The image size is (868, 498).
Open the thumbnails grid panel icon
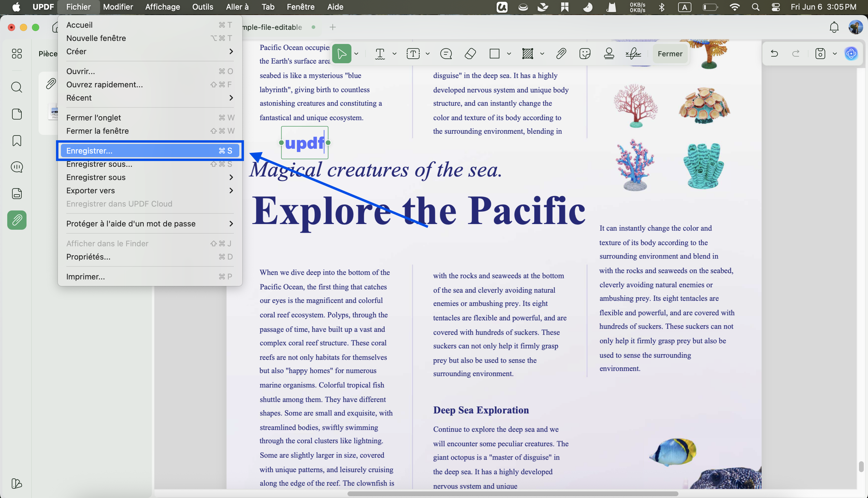(17, 54)
